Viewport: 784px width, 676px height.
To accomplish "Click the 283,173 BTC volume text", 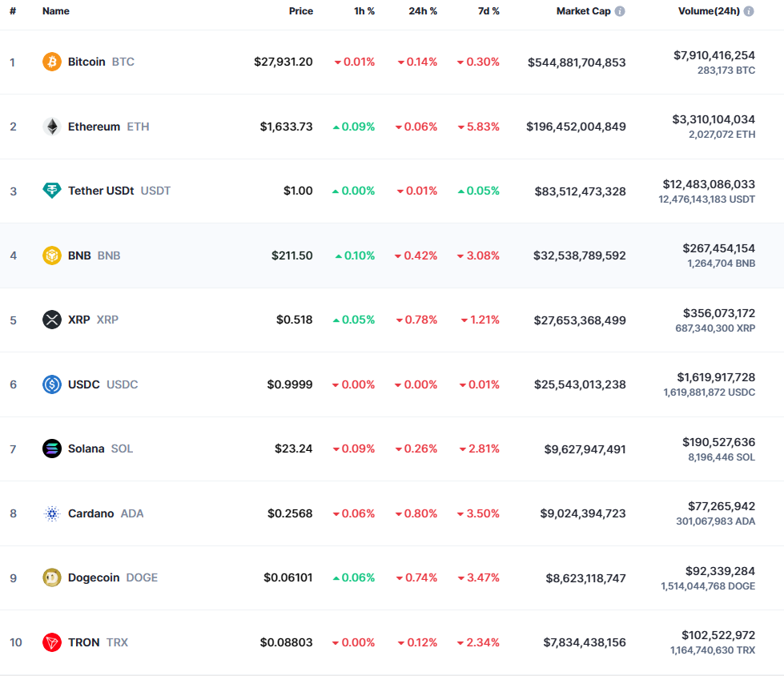I will (726, 70).
